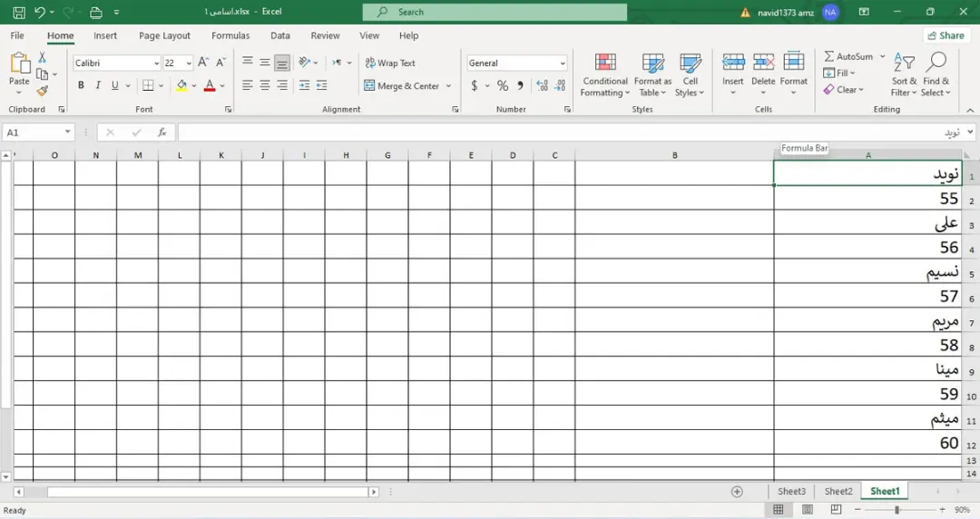The width and height of the screenshot is (980, 519).
Task: Apply Percent Style format
Action: pyautogui.click(x=503, y=85)
